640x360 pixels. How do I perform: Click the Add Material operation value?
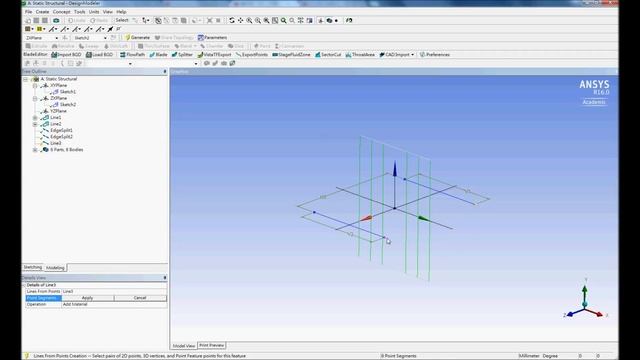pyautogui.click(x=114, y=304)
